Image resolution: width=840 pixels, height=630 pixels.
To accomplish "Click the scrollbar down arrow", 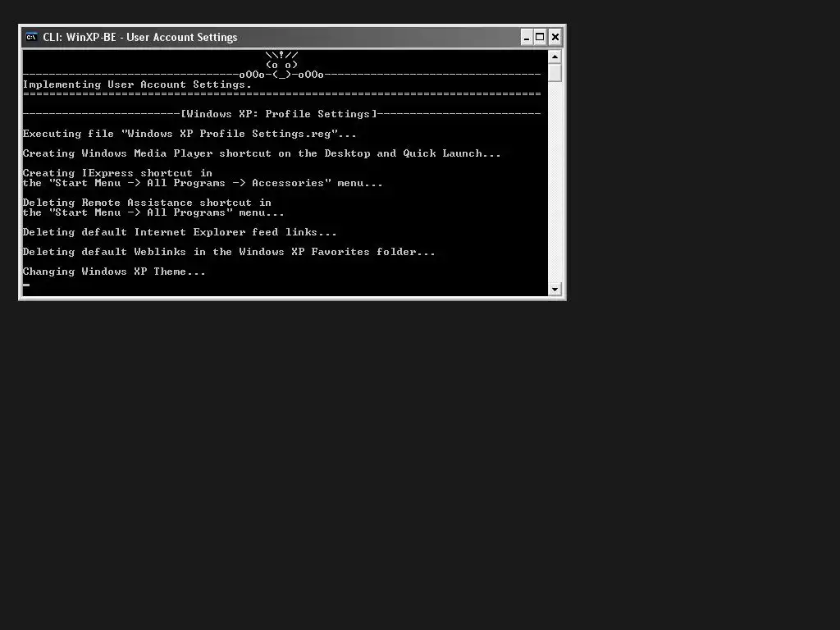I will [x=555, y=290].
